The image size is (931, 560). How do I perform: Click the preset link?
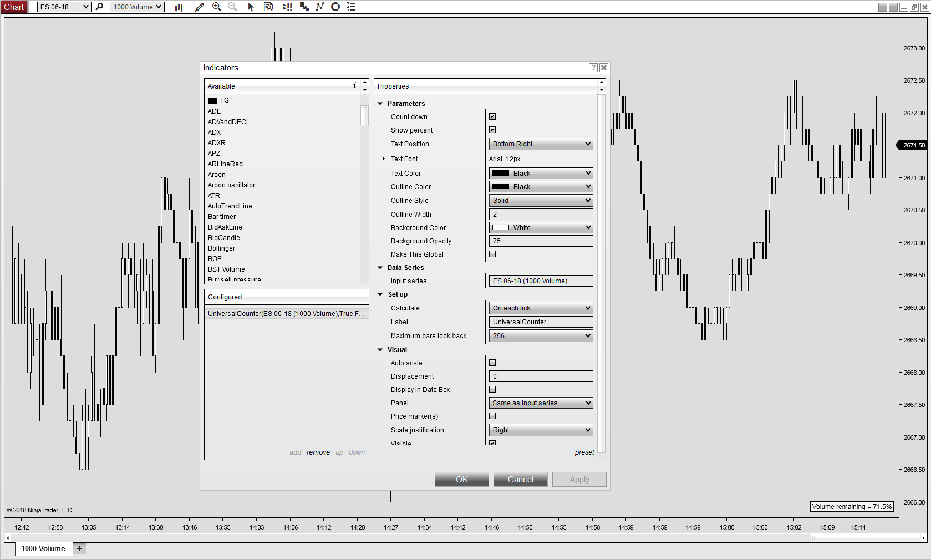coord(584,452)
